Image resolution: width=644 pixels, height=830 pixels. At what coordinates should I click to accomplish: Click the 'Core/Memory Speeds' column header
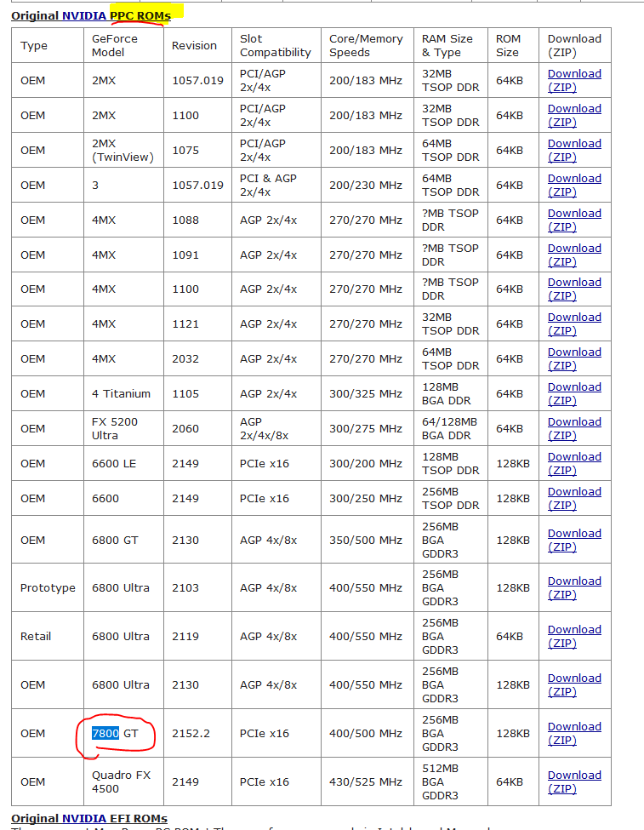(x=366, y=45)
